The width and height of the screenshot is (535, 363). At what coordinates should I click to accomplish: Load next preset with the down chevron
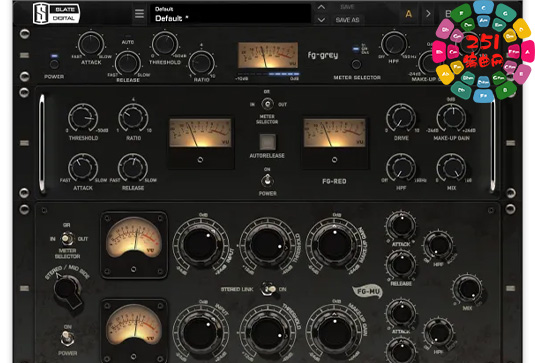click(321, 20)
